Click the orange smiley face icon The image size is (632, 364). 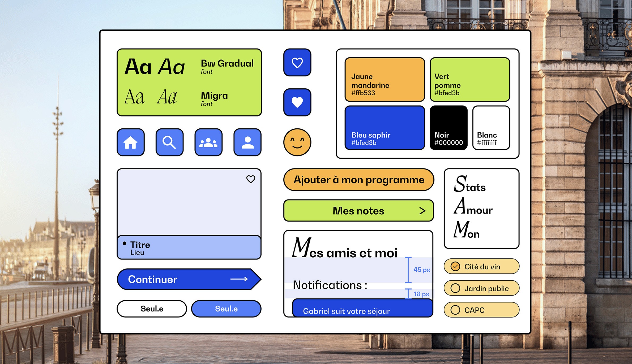pyautogui.click(x=297, y=142)
